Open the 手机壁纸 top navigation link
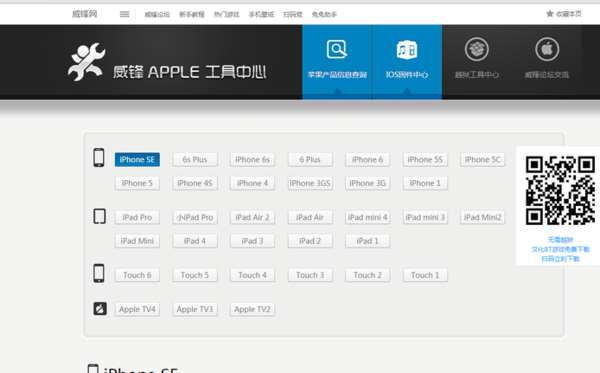The width and height of the screenshot is (600, 373). (261, 15)
